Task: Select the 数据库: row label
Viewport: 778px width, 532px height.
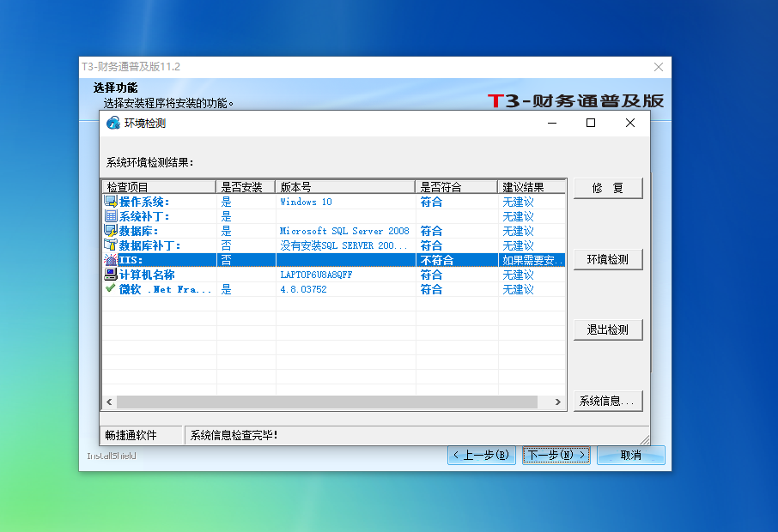Action: point(138,231)
